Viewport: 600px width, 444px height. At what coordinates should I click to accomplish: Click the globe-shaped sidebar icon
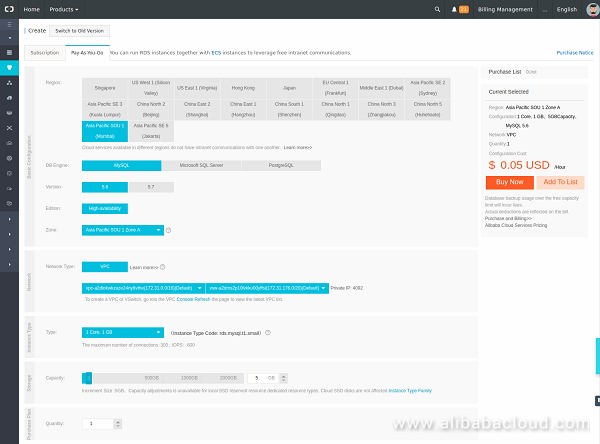pos(9,158)
